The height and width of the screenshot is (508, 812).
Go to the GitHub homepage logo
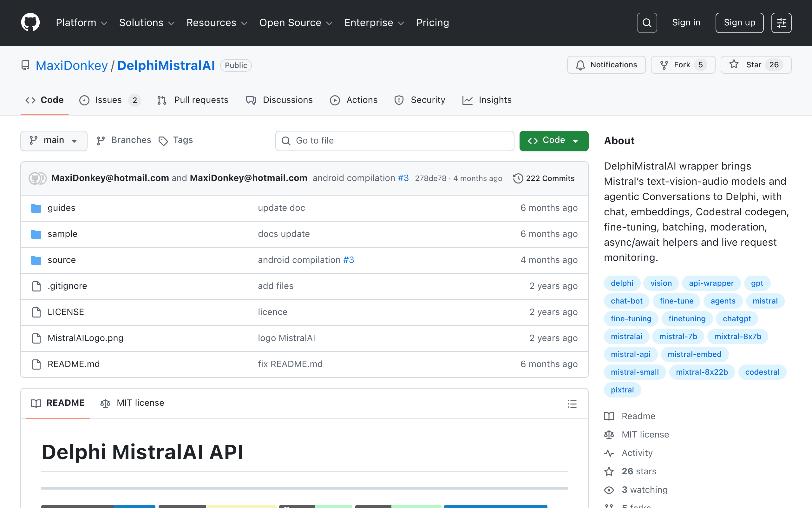30,23
